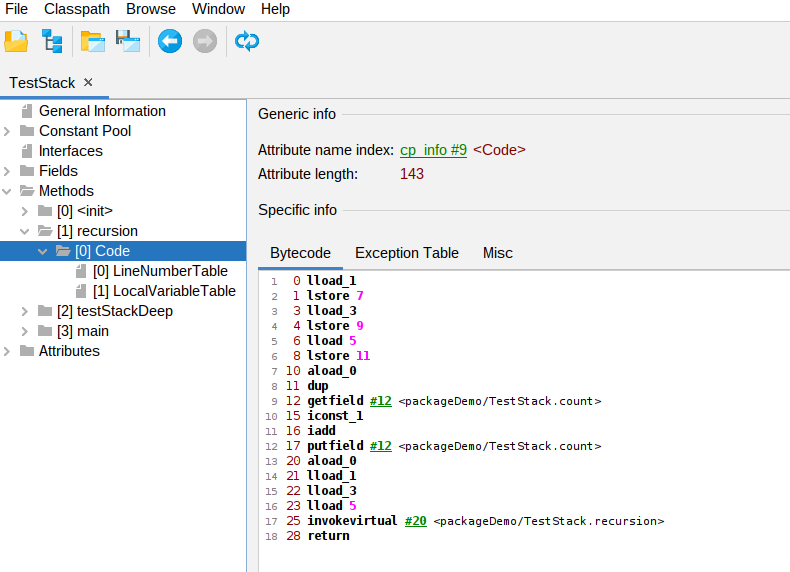Expand the [3] main method node
790x572 pixels.
point(25,331)
